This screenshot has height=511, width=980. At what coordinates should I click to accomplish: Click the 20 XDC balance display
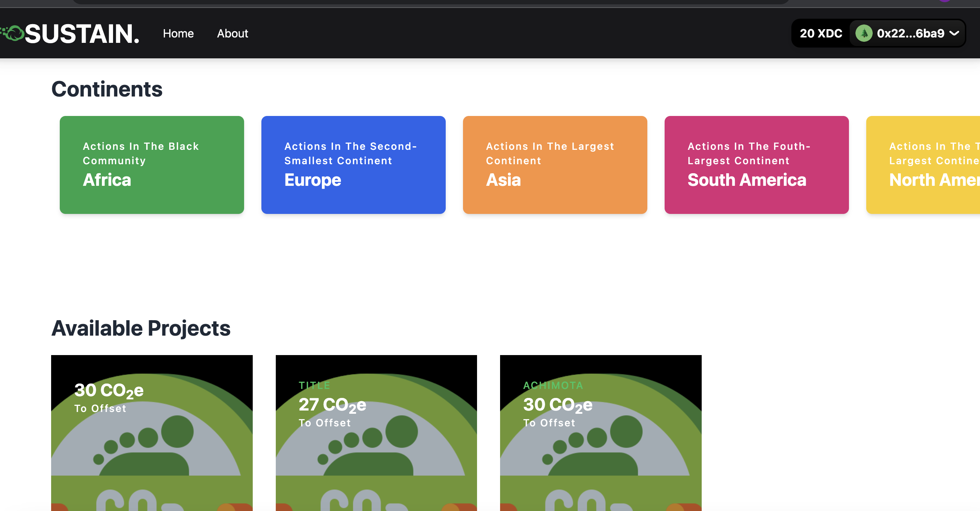tap(821, 33)
